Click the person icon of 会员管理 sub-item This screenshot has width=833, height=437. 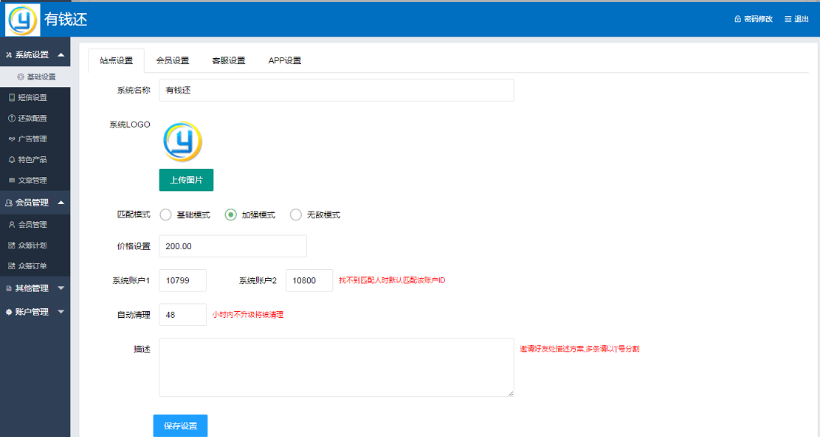click(12, 225)
